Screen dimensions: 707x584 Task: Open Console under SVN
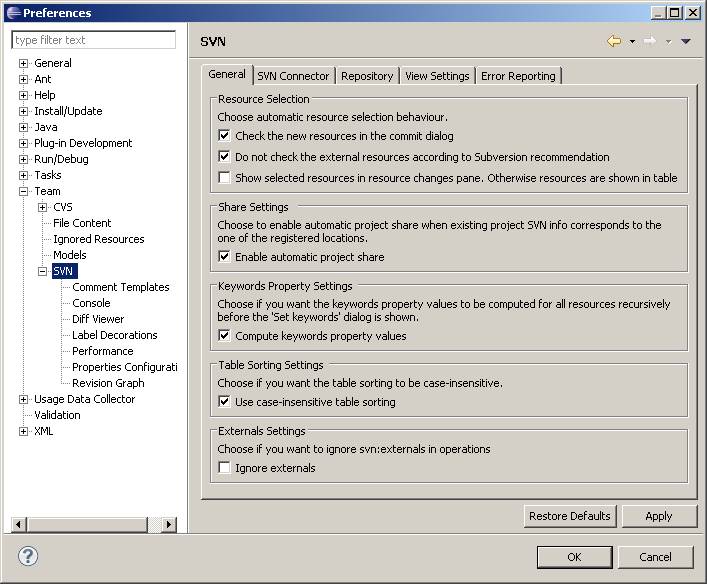tap(91, 303)
